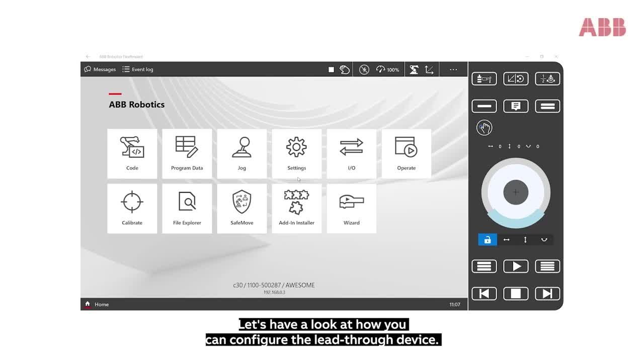Viewport: 644px width, 362px height.
Task: Click the ABB Robotics heading
Action: [x=137, y=105]
